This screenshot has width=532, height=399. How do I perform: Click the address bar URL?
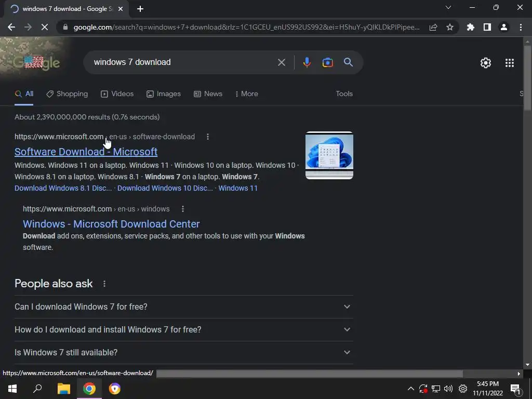[x=246, y=27]
